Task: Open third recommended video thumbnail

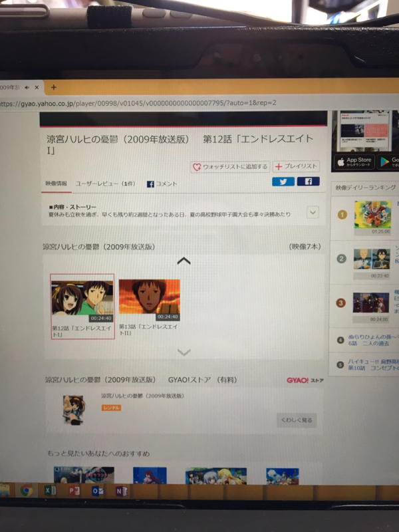Action: click(x=215, y=475)
